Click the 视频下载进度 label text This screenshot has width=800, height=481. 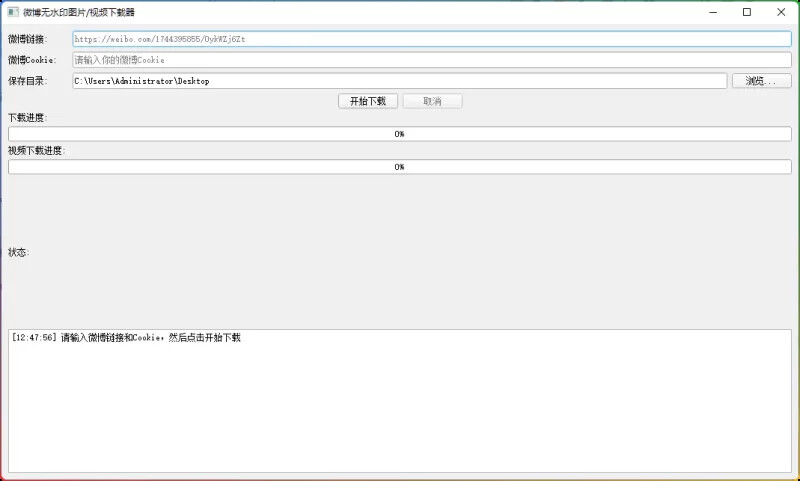click(x=37, y=151)
